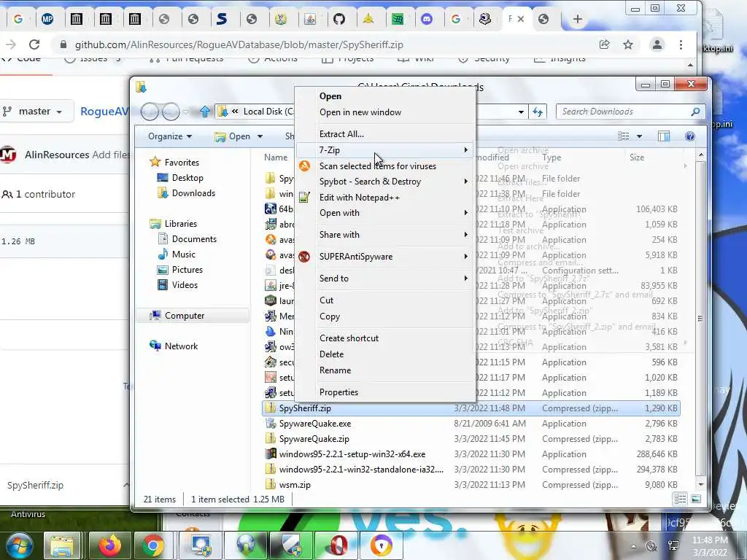The width and height of the screenshot is (747, 560).
Task: Select Computer in navigation pane
Action: 193,315
